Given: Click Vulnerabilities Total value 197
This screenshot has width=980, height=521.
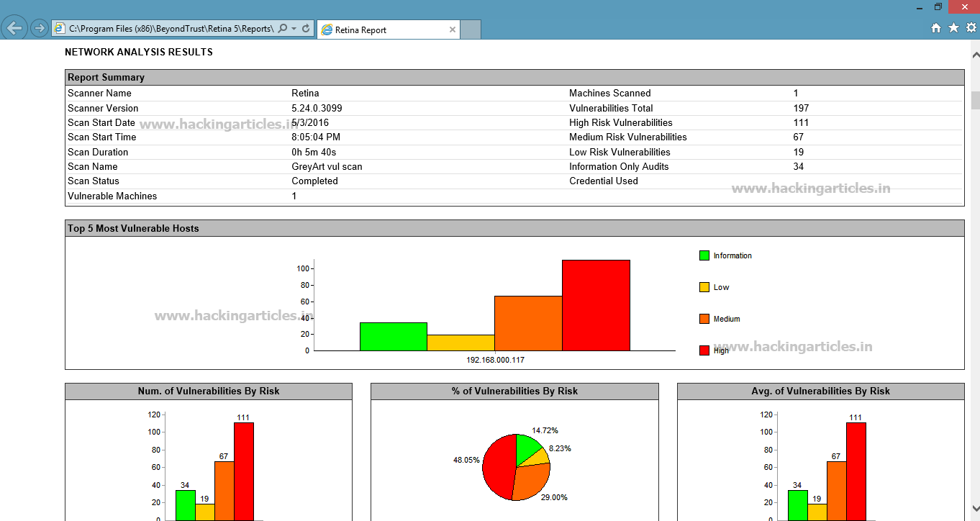Looking at the screenshot, I should point(801,108).
